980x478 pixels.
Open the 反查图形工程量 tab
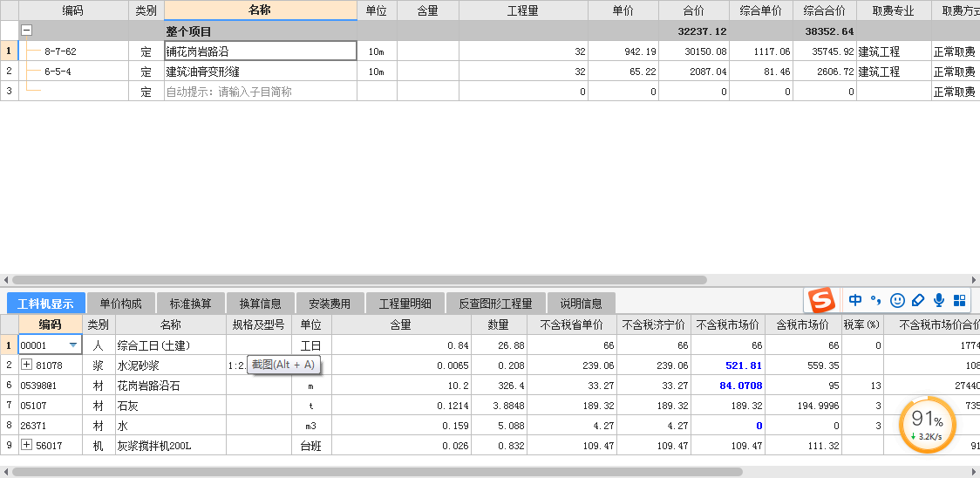click(x=495, y=304)
